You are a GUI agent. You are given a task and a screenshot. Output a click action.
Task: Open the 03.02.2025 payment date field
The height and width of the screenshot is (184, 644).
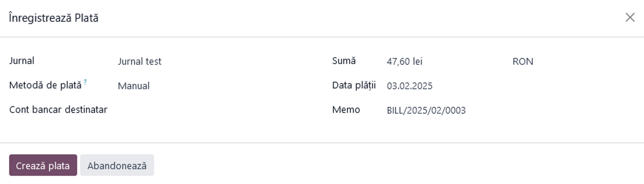tap(510, 86)
